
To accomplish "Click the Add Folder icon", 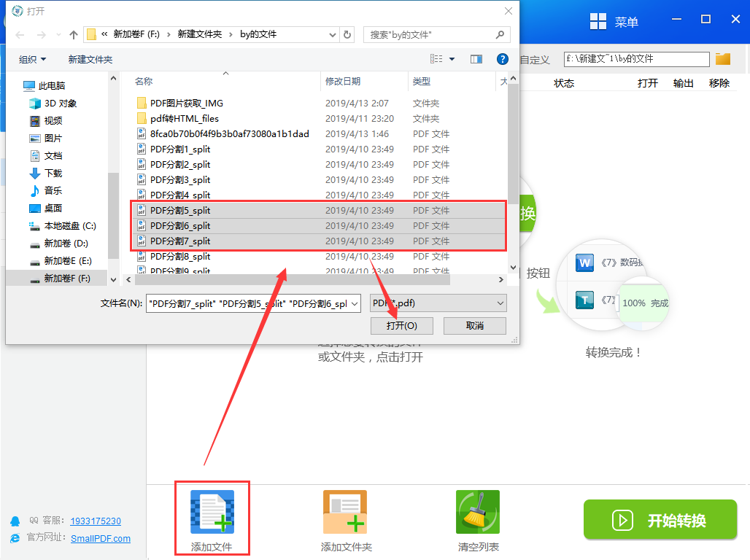I will pyautogui.click(x=345, y=512).
